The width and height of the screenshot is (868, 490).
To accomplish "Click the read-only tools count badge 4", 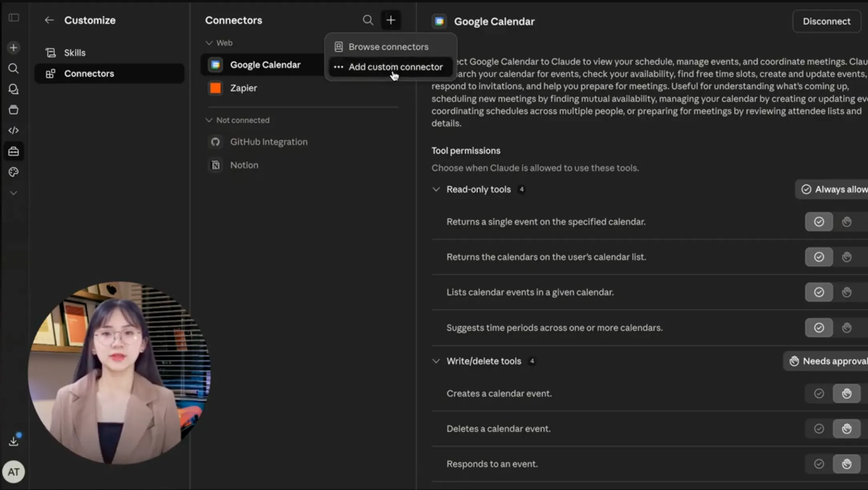I will pyautogui.click(x=521, y=189).
